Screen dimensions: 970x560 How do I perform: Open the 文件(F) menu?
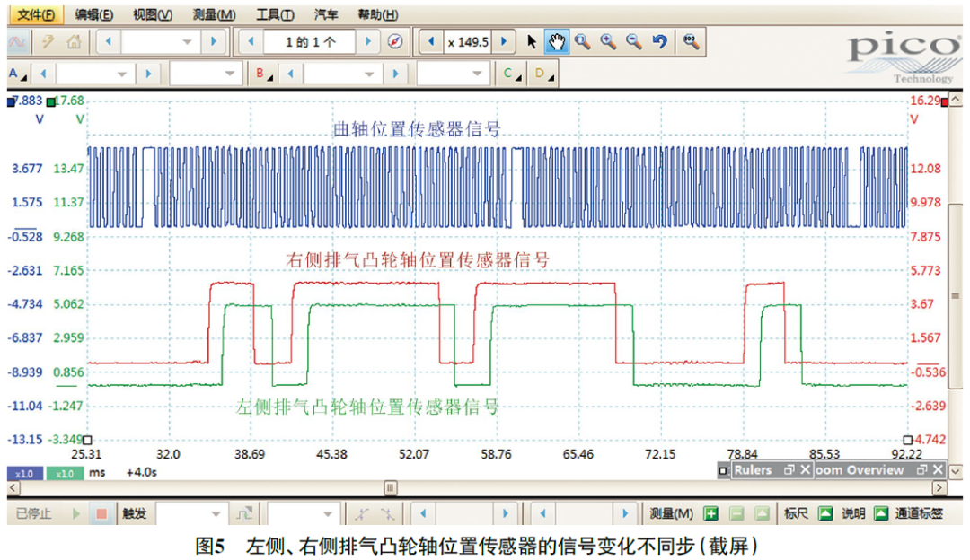[x=35, y=14]
